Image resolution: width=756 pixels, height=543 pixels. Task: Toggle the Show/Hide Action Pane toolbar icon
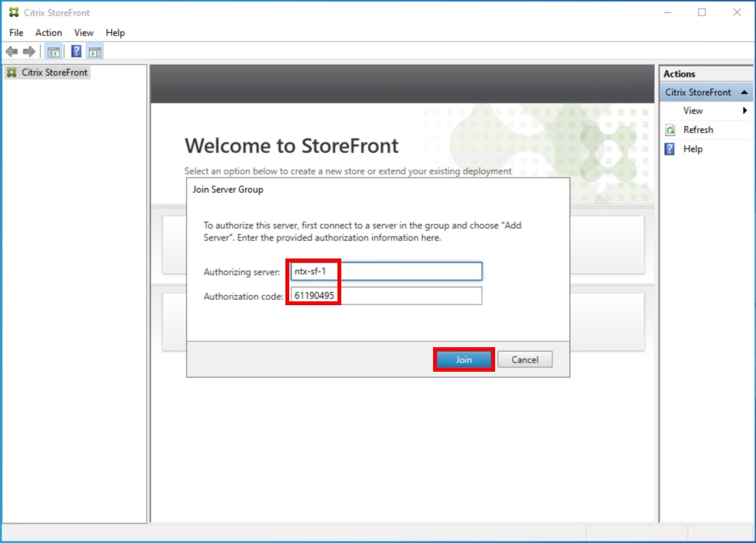coord(94,51)
